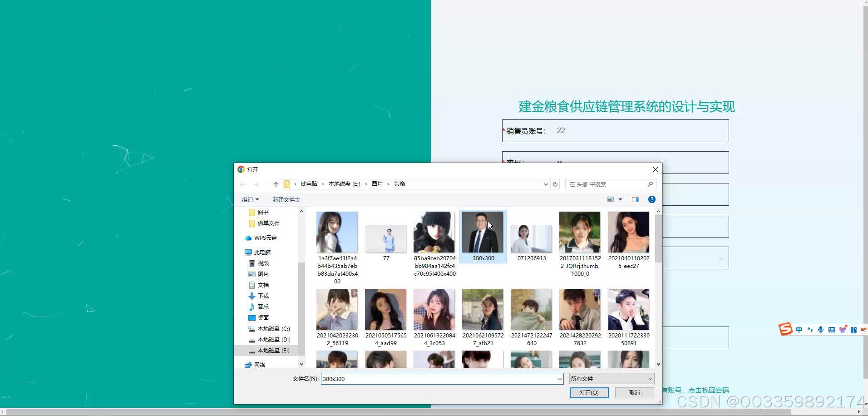Viewport: 868px width, 416px height.
Task: Select the 2021472122247640 thumbnail
Action: pyautogui.click(x=532, y=309)
